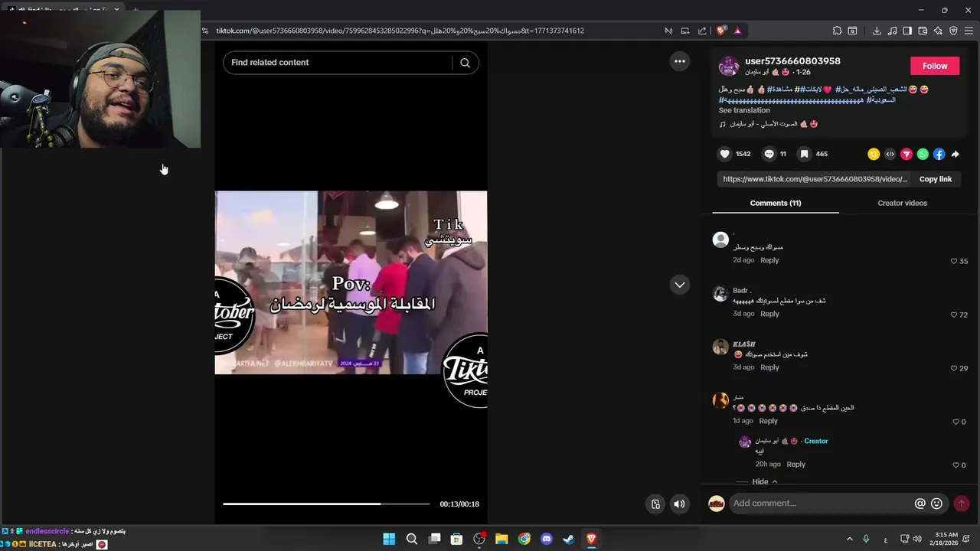The width and height of the screenshot is (980, 551).
Task: Open Discord from taskbar
Action: coord(547,539)
